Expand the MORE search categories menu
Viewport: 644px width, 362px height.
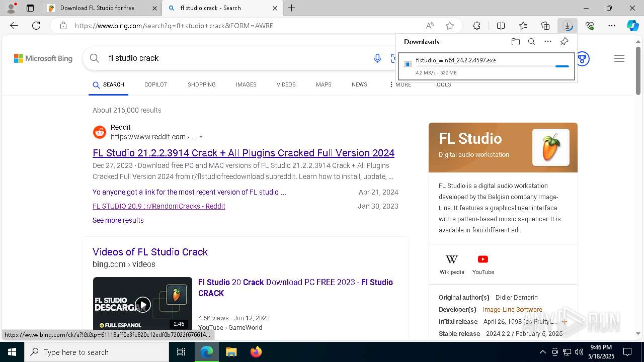click(x=400, y=84)
